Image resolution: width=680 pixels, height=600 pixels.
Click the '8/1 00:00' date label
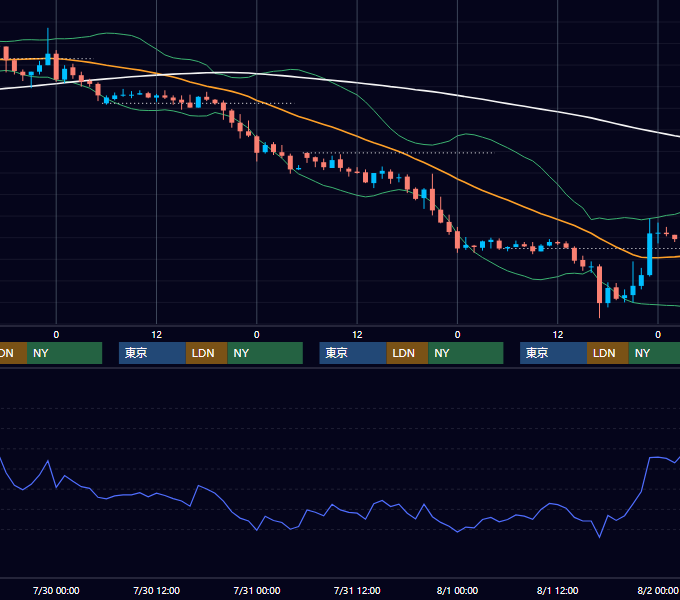point(458,590)
